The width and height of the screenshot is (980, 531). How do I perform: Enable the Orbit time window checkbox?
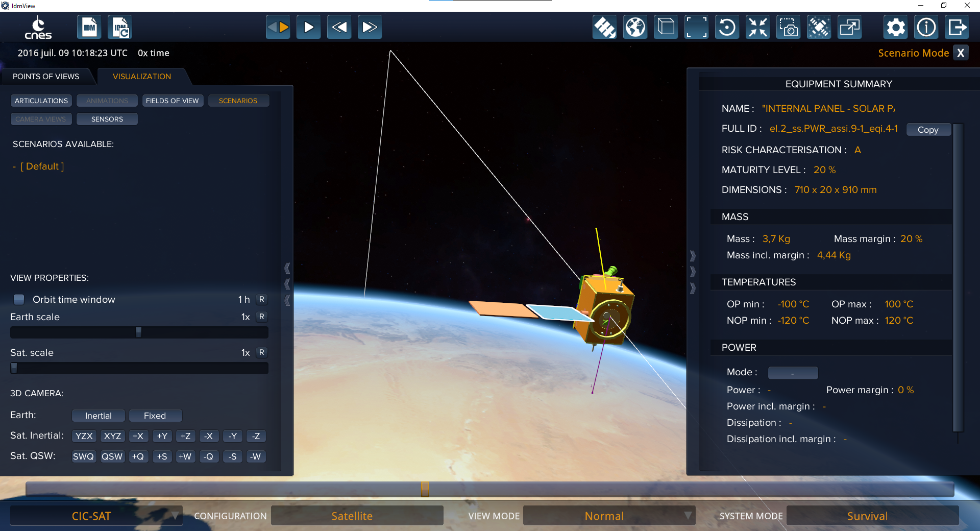point(19,299)
